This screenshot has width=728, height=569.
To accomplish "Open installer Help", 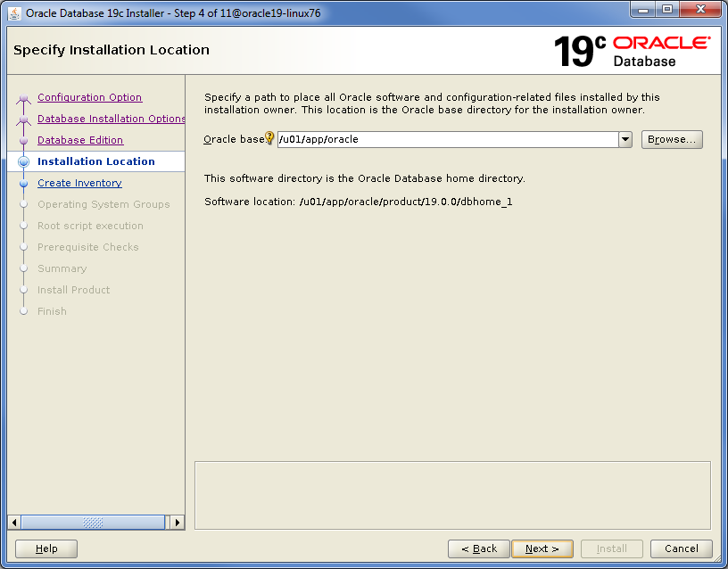I will pos(46,548).
